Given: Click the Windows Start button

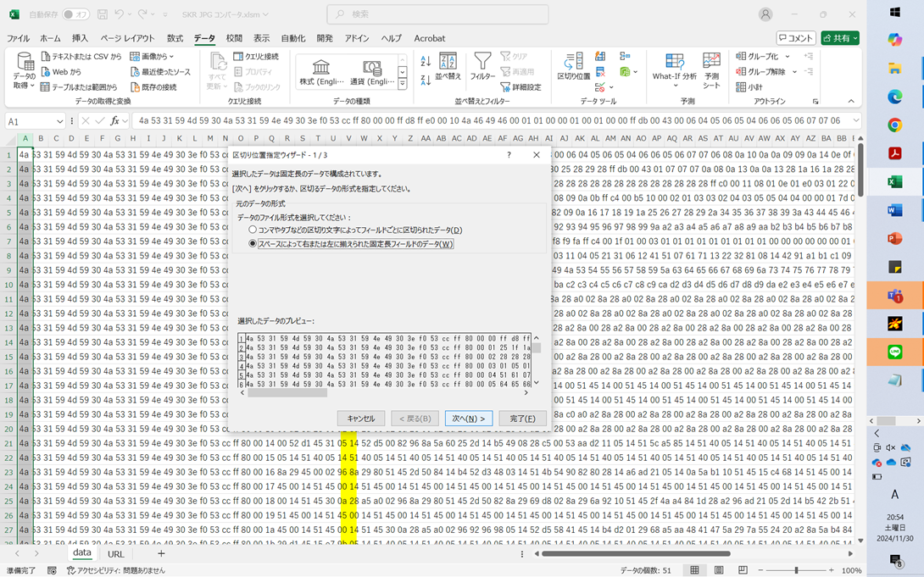Looking at the screenshot, I should (894, 12).
